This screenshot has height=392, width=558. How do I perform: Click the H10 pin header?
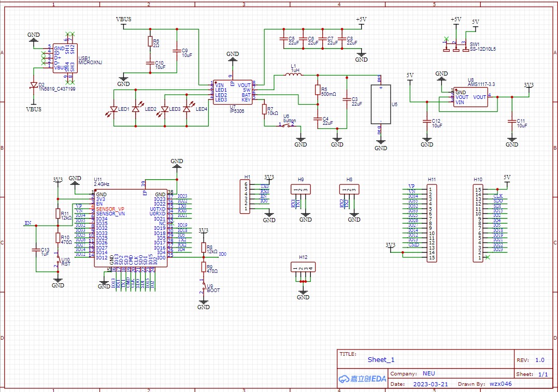pos(479,224)
